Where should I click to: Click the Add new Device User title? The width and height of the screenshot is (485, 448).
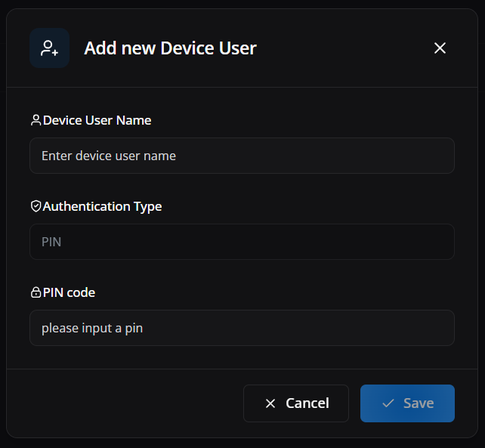click(171, 48)
